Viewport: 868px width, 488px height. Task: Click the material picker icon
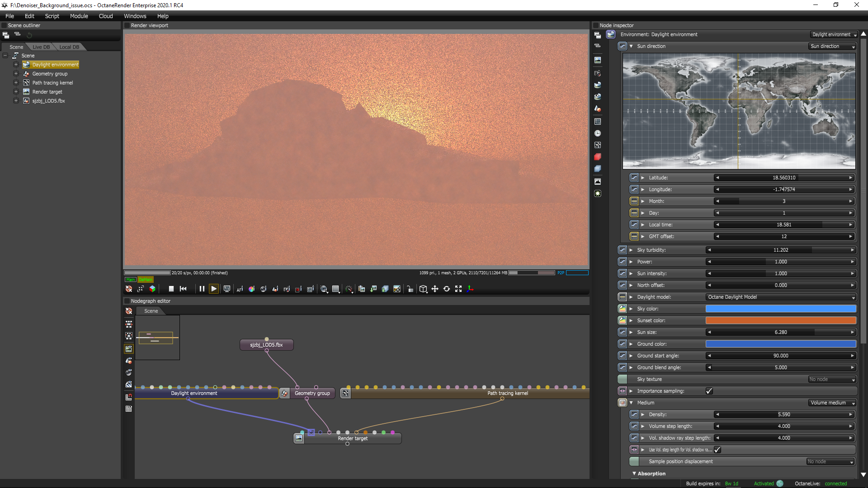click(263, 289)
